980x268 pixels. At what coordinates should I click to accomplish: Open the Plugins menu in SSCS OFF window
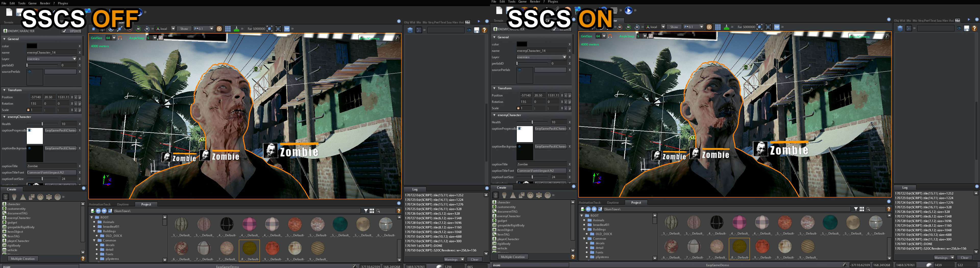pyautogui.click(x=63, y=3)
